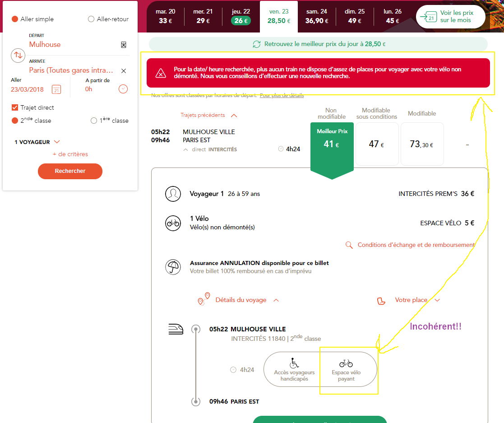Select 2nde classe option

[15, 121]
